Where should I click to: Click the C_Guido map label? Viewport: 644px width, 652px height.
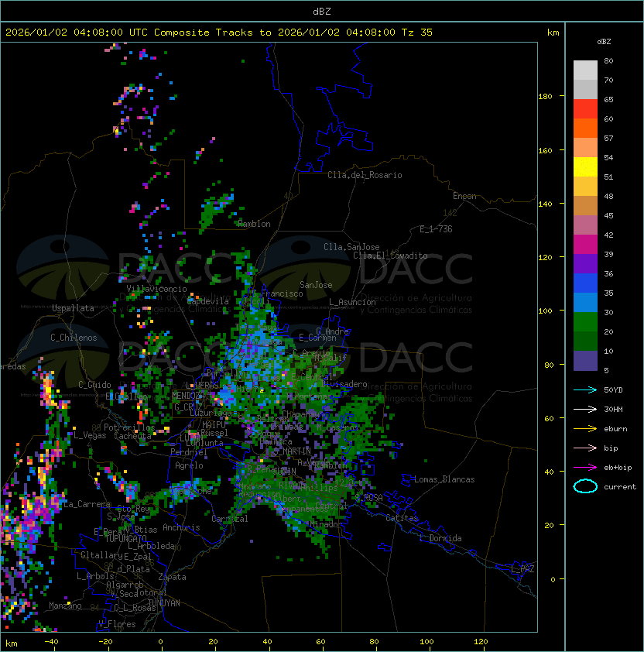94,385
